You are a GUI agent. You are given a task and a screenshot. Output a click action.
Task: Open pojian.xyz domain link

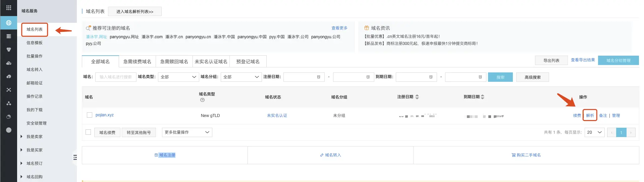tap(105, 115)
